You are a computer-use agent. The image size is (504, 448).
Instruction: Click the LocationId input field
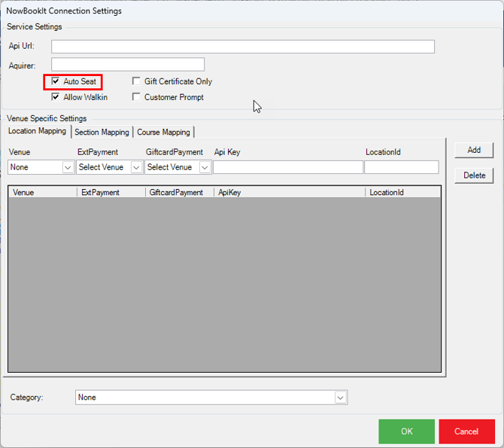click(402, 167)
